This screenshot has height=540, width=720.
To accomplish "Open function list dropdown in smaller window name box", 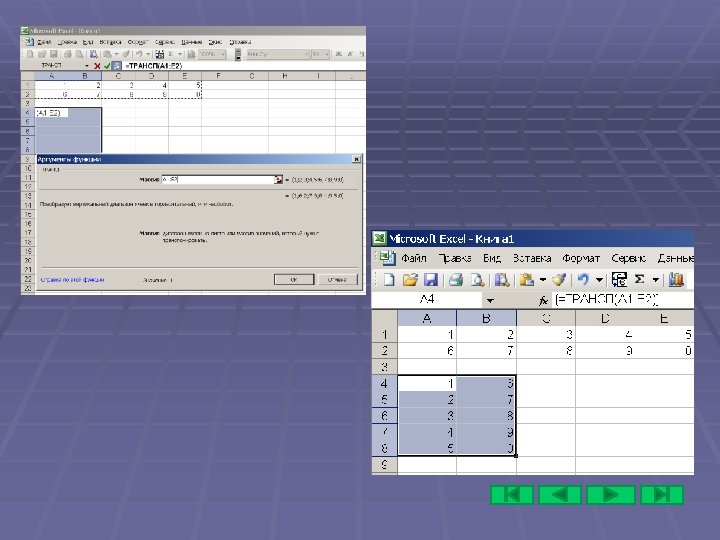I will point(87,66).
